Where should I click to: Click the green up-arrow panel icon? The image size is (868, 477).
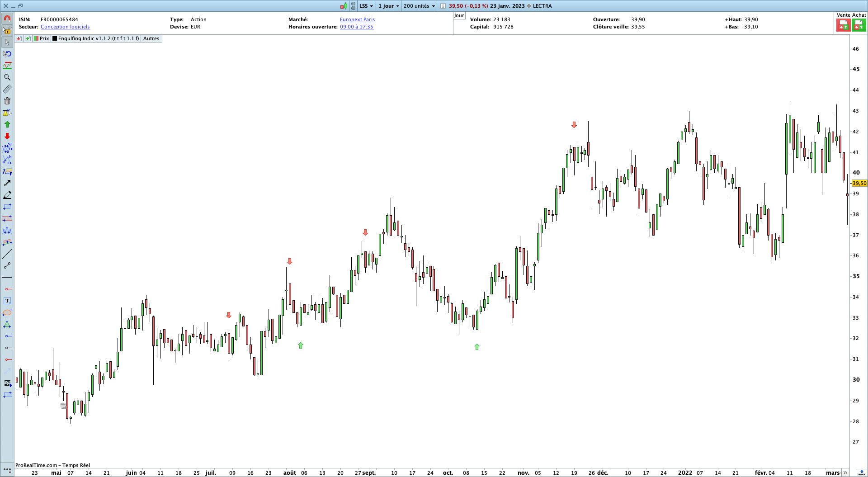coord(28,38)
